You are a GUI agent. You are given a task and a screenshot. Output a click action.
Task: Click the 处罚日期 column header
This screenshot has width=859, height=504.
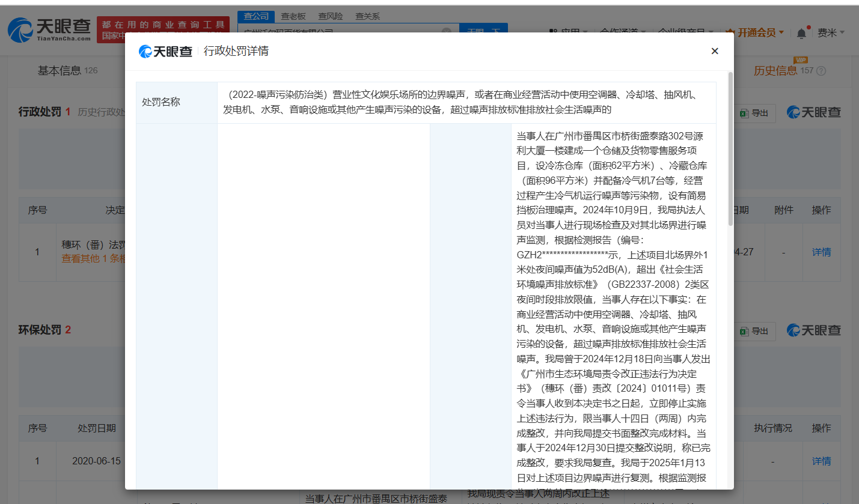[97, 428]
